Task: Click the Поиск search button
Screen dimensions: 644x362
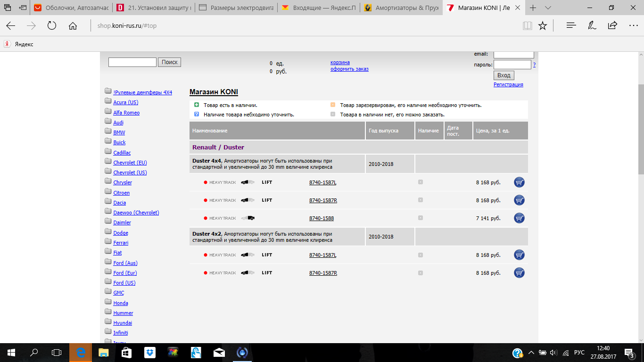Action: 169,62
